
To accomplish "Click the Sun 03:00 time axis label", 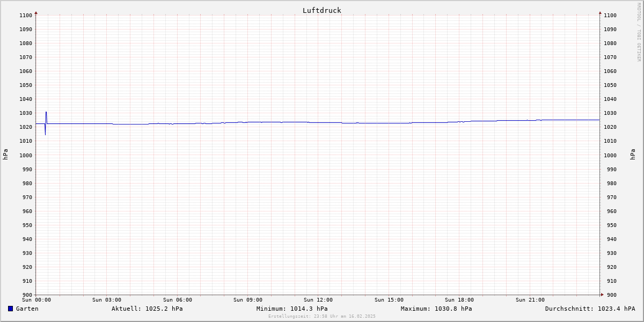I will coord(107,300).
